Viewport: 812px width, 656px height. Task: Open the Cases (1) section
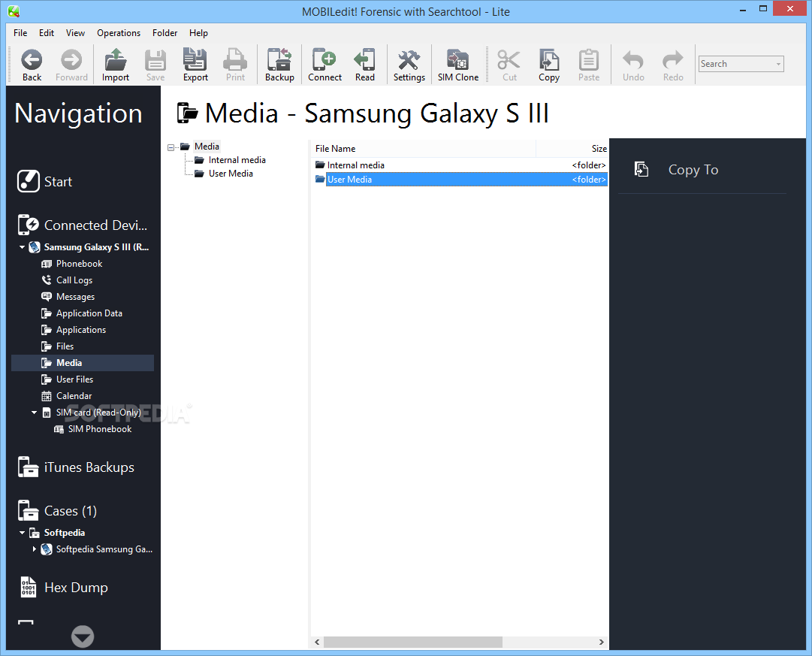click(57, 510)
